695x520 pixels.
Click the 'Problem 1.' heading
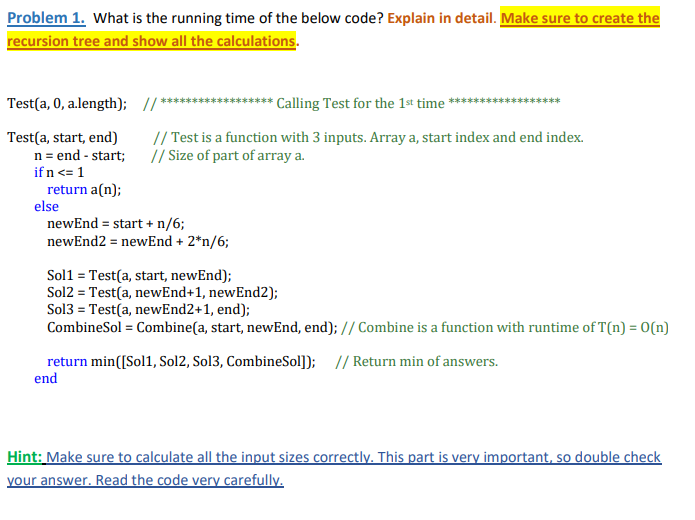click(46, 18)
